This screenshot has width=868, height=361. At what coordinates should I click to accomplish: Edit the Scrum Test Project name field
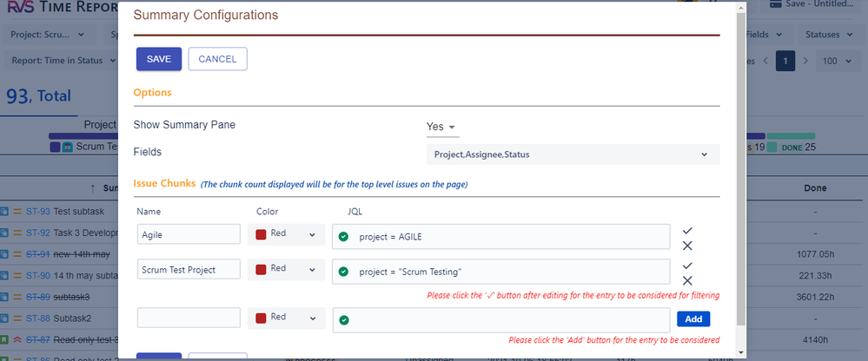pyautogui.click(x=189, y=269)
